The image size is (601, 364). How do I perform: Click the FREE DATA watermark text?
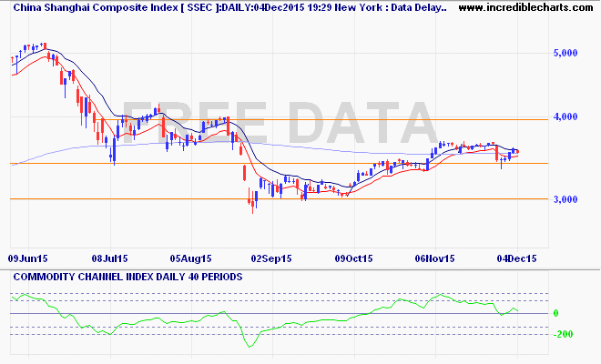tap(280, 124)
